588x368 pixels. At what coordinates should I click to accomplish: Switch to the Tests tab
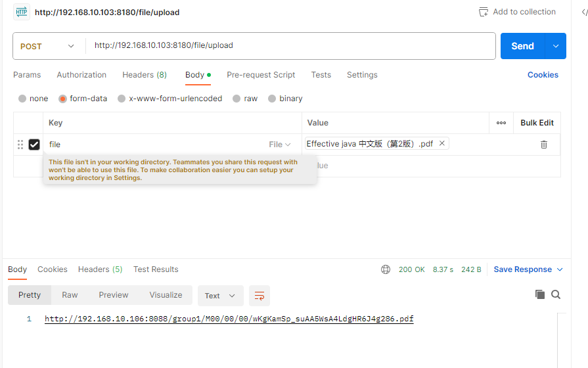pos(321,75)
